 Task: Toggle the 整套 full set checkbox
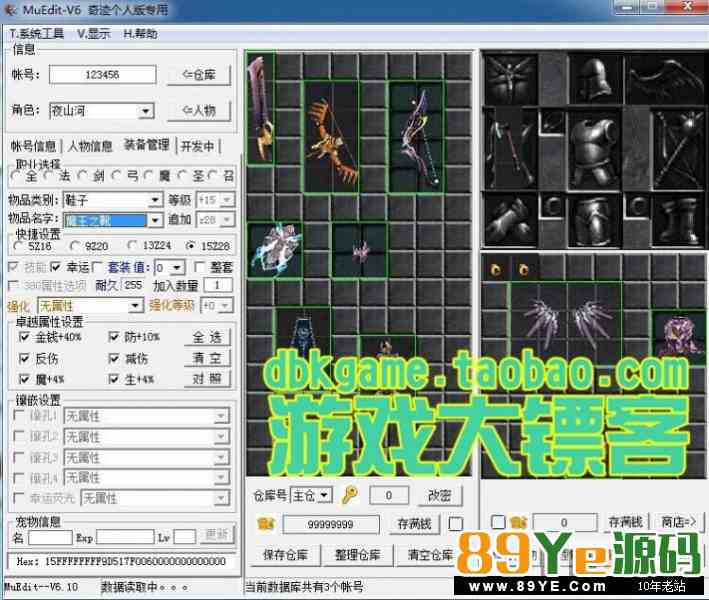(199, 267)
